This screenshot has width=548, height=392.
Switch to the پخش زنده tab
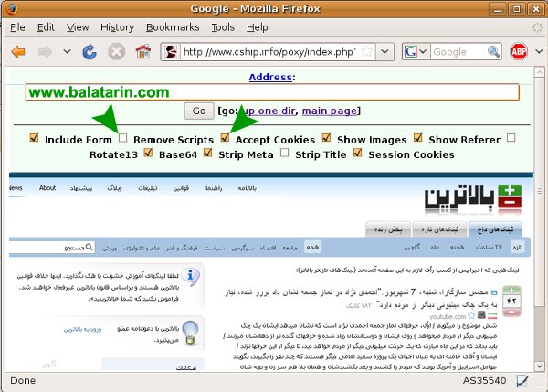pyautogui.click(x=388, y=229)
